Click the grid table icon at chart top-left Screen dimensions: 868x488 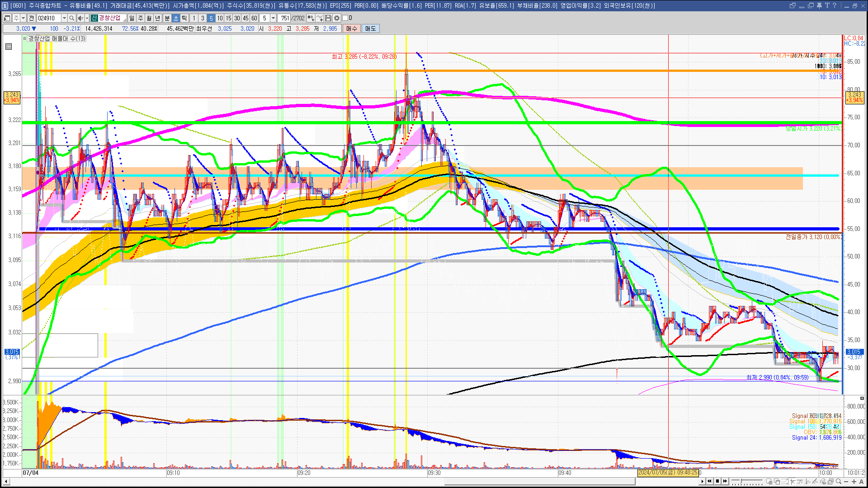pyautogui.click(x=9, y=47)
